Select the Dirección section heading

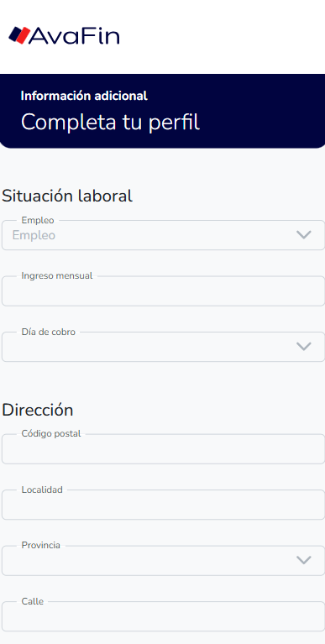pos(38,410)
